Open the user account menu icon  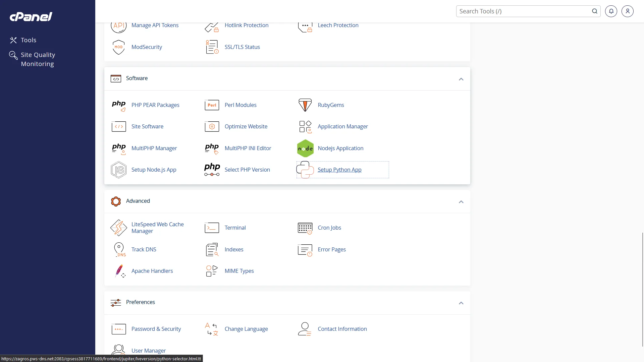[628, 11]
